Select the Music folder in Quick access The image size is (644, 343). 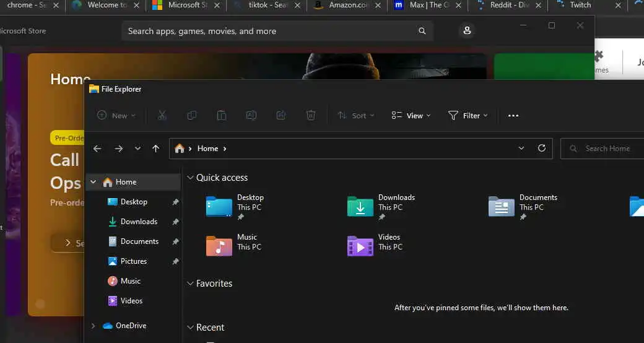[x=232, y=245]
